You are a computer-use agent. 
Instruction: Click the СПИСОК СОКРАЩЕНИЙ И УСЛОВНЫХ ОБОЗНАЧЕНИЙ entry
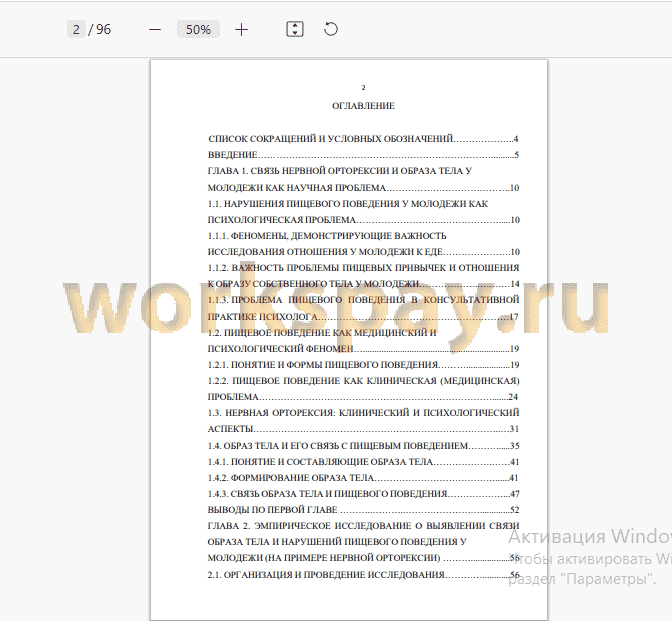click(363, 138)
